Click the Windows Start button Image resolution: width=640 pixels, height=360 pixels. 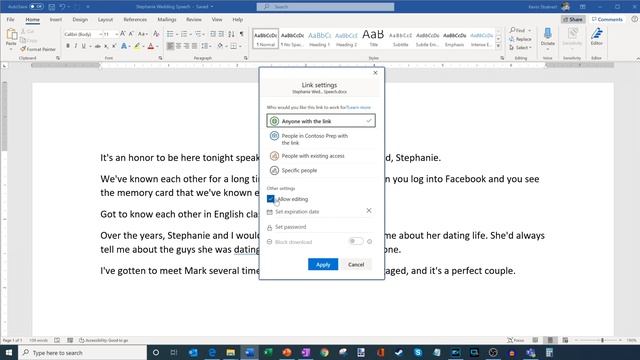[9, 352]
